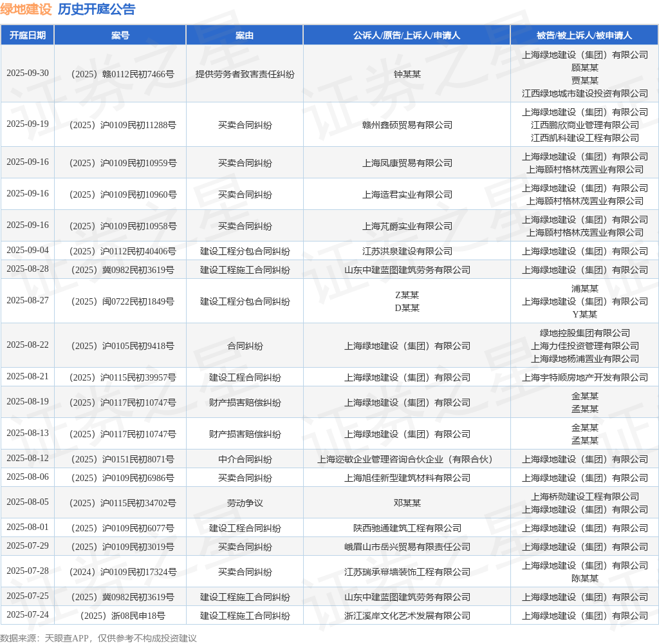The height and width of the screenshot is (644, 659).
Task: Click plaintiff 陕西驰通建筑工程有限公司
Action: coord(407,528)
